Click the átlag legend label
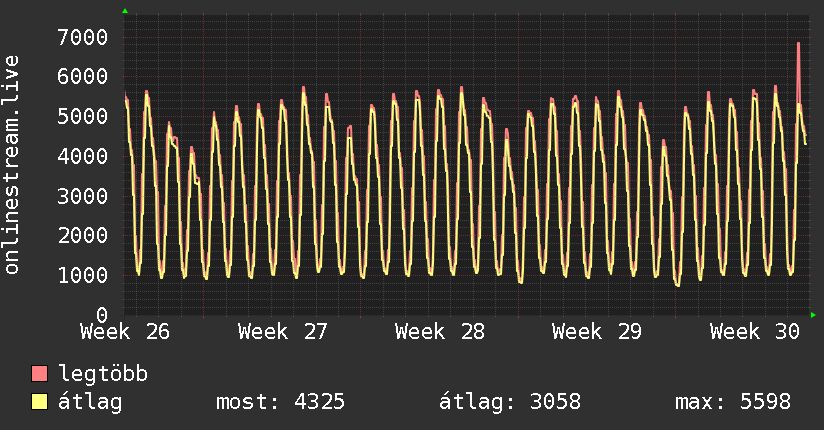This screenshot has width=824, height=430. [x=90, y=402]
